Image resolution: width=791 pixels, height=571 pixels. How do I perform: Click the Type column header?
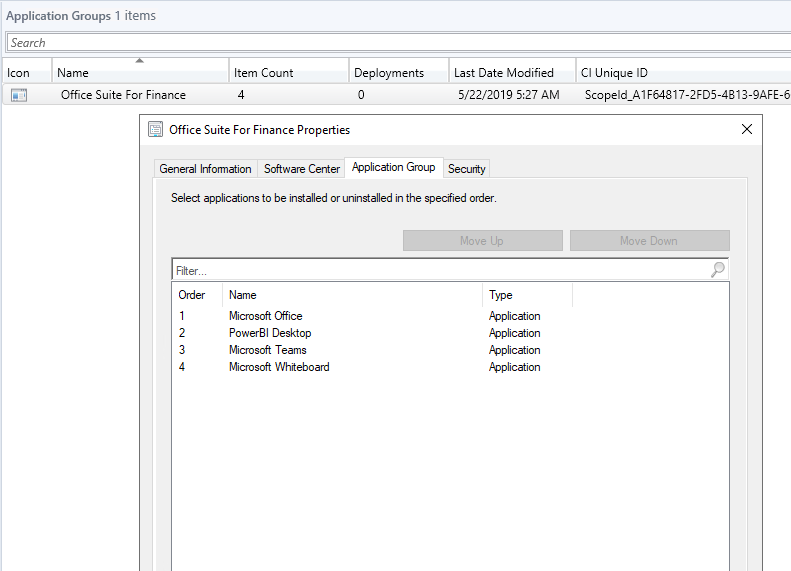528,295
